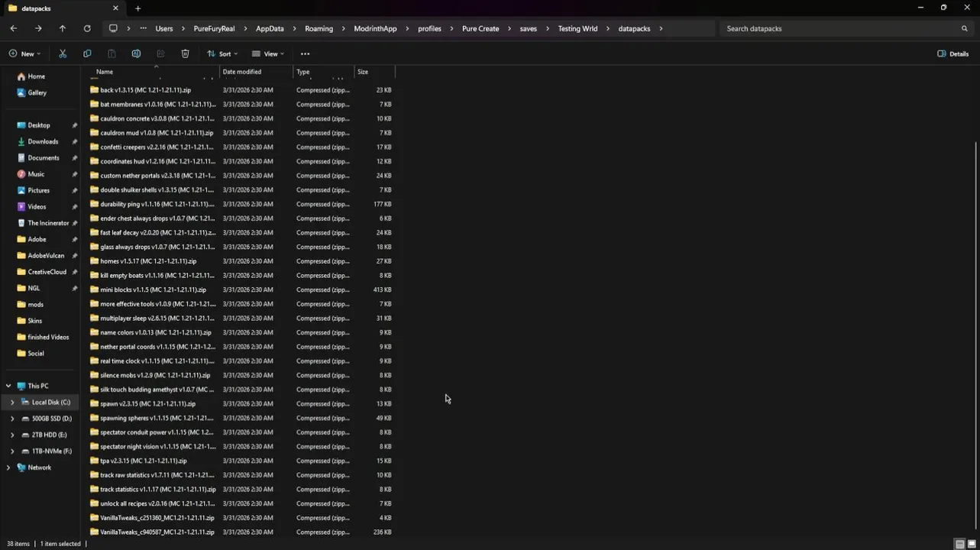Click the search magnifier icon
Screen dimensions: 980x550
964,28
